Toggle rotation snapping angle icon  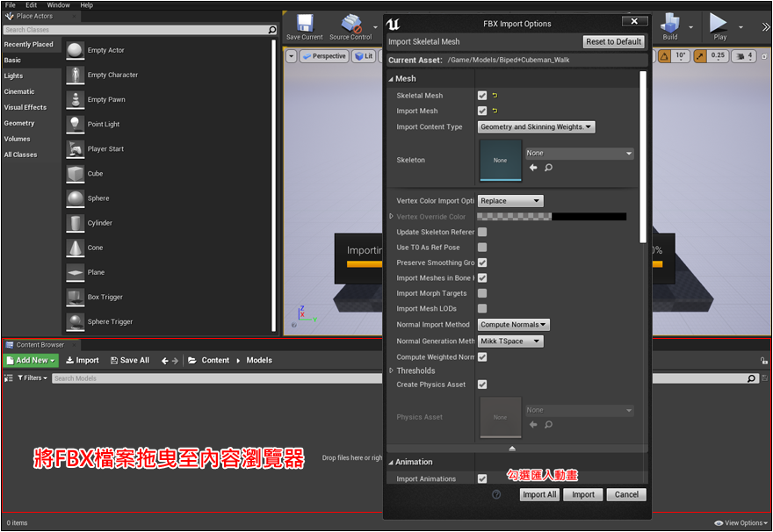(x=664, y=56)
